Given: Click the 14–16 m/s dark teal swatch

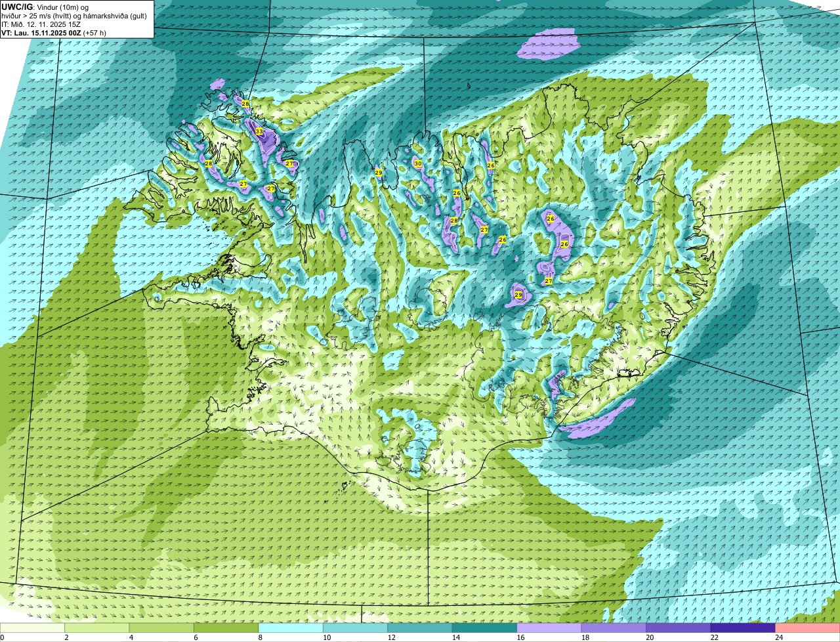Looking at the screenshot, I should (485, 628).
